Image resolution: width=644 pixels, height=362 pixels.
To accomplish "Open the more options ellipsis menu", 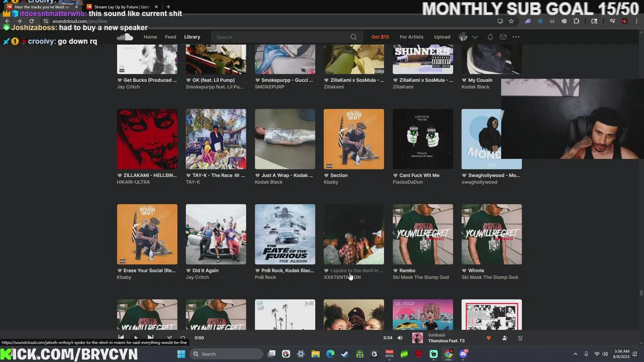I will [516, 37].
